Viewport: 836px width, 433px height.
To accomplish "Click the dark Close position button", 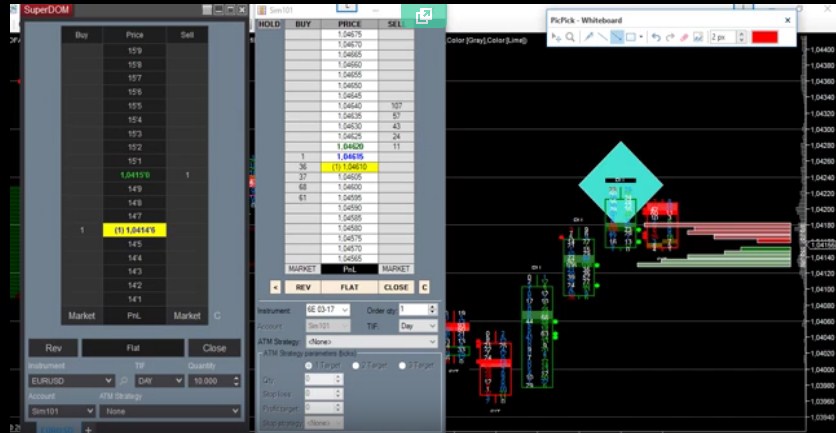I will (213, 348).
